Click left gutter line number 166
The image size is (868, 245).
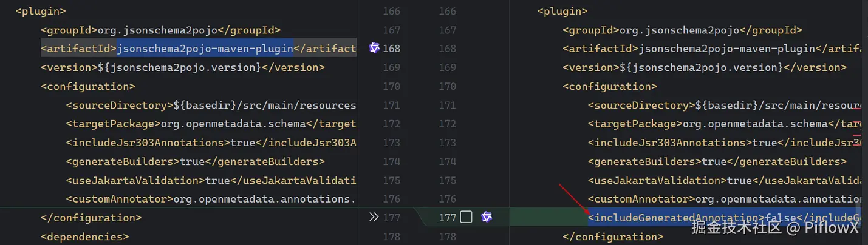[x=392, y=11]
